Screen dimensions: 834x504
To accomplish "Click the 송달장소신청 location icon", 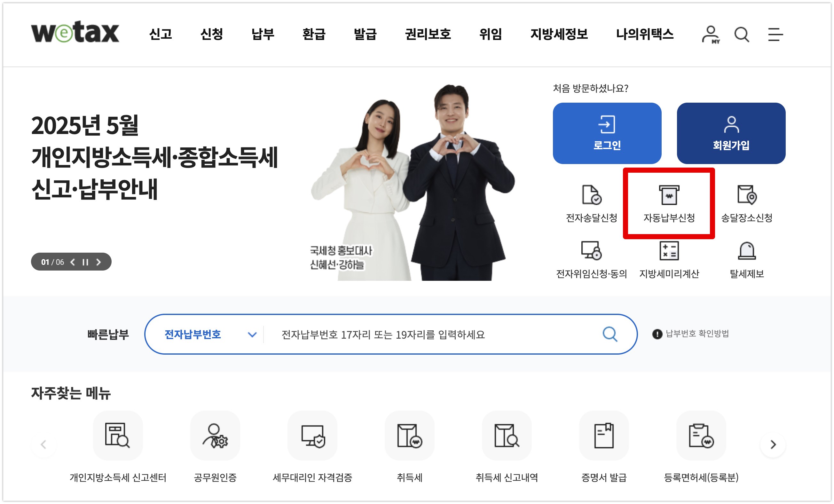I will [x=747, y=195].
